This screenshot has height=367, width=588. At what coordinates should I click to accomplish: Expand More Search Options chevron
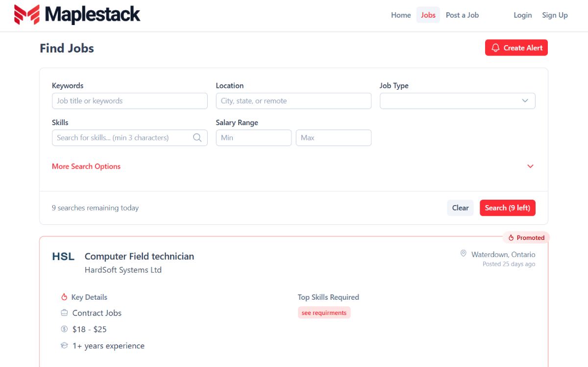click(x=530, y=166)
